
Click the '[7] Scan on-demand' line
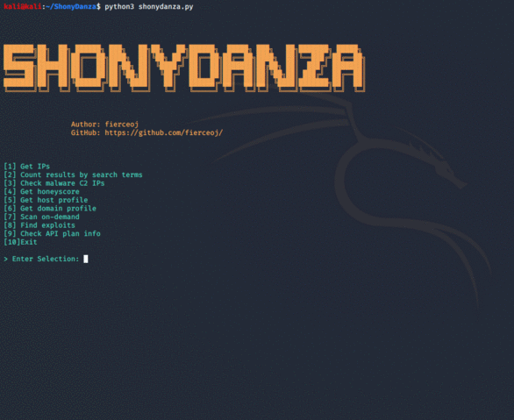tap(41, 217)
